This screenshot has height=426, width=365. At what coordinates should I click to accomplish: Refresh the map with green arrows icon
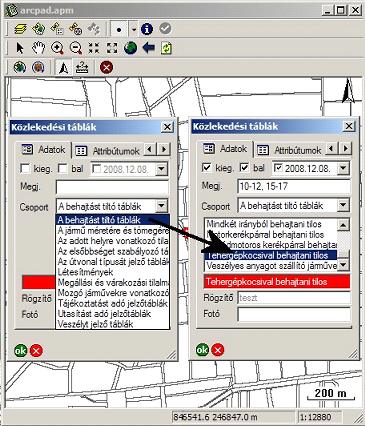(167, 48)
